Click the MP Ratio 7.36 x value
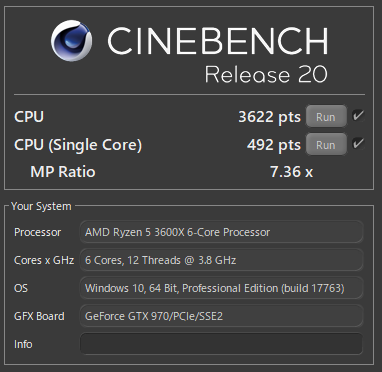This screenshot has height=372, width=382. click(x=291, y=172)
